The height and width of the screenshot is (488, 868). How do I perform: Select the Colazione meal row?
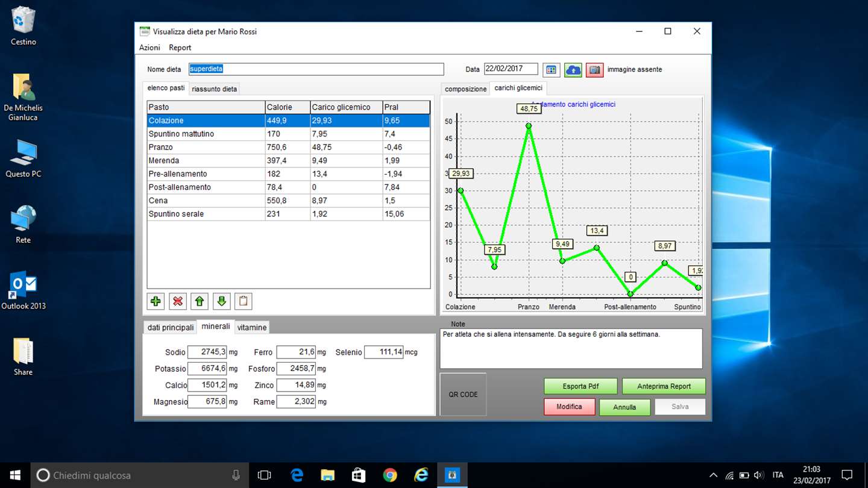[x=289, y=120]
